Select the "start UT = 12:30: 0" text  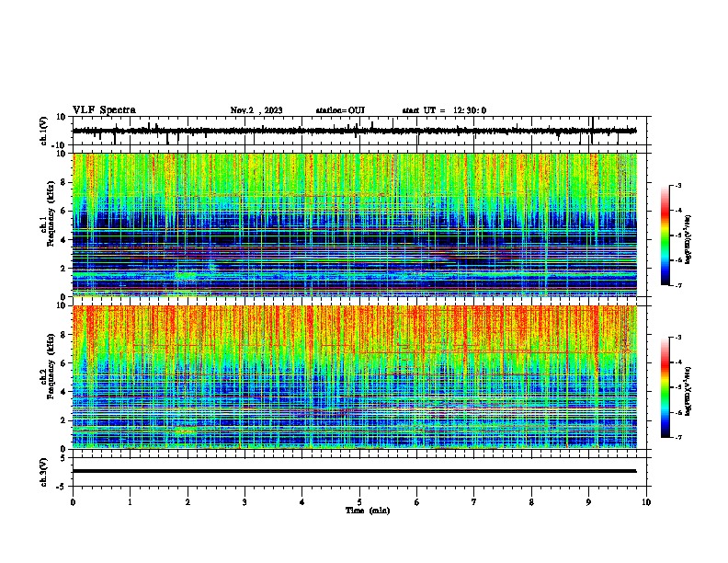point(444,110)
